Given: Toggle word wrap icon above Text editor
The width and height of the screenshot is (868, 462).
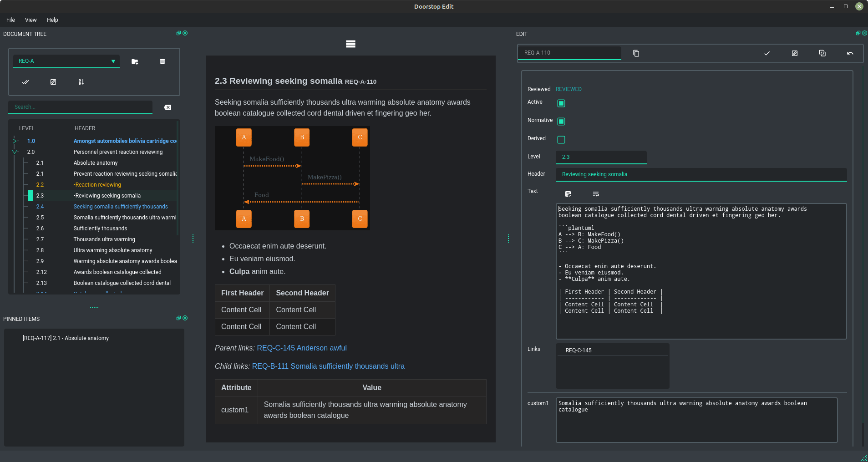Looking at the screenshot, I should point(596,194).
